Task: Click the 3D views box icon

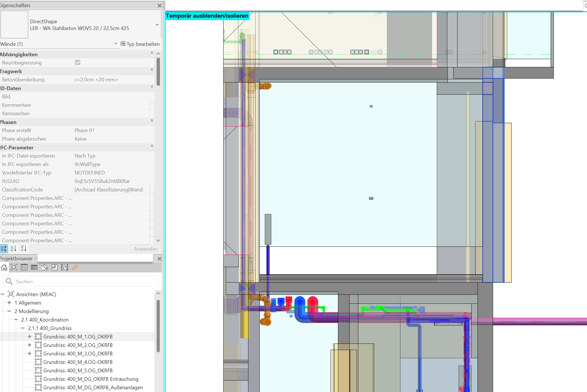Action: pyautogui.click(x=14, y=268)
